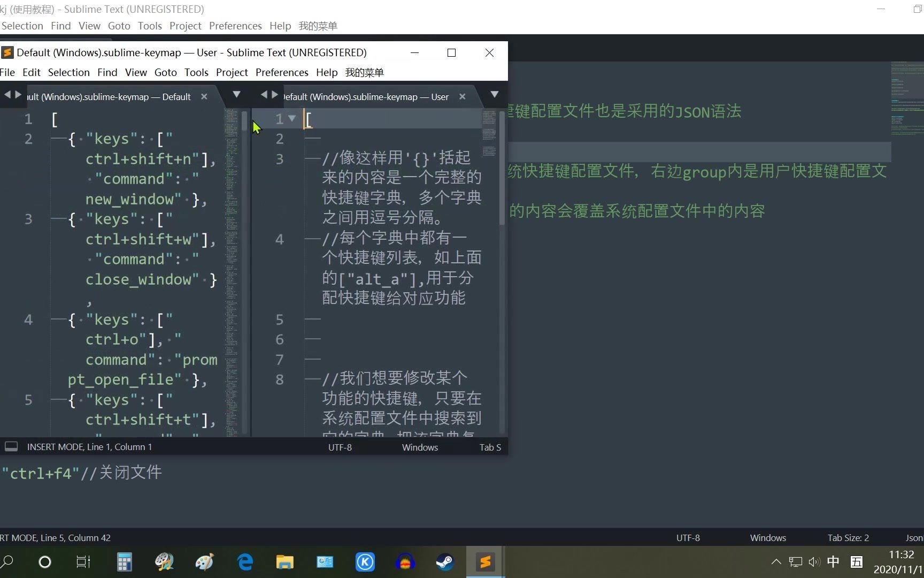Open File Explorer from the taskbar
Image resolution: width=924 pixels, height=578 pixels.
click(x=285, y=562)
